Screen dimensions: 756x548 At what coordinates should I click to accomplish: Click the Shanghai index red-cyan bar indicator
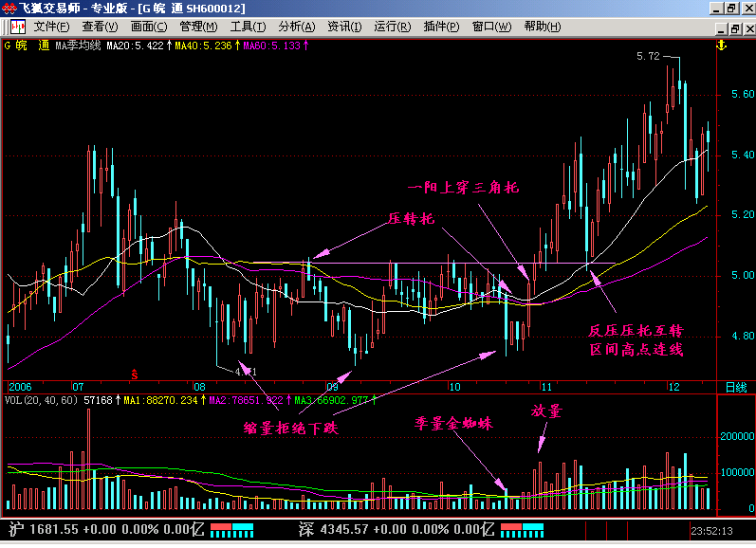tap(231, 528)
